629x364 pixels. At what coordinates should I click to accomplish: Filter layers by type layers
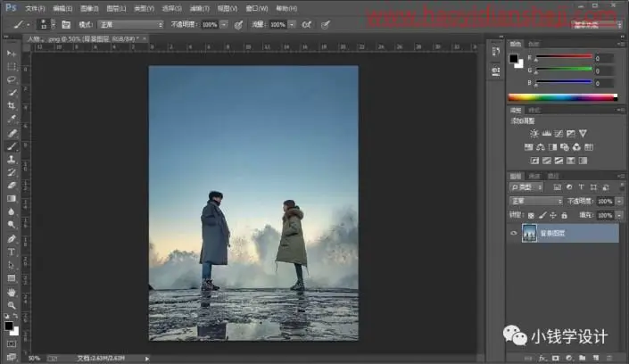(581, 187)
